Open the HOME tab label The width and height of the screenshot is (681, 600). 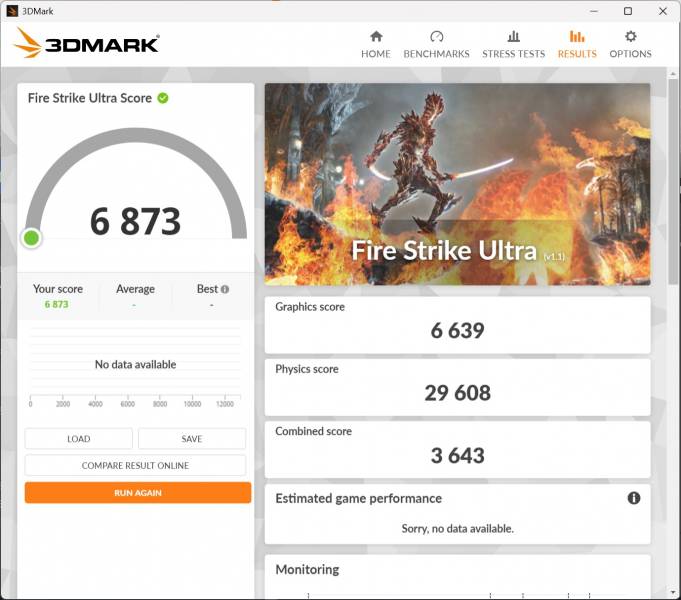click(376, 54)
